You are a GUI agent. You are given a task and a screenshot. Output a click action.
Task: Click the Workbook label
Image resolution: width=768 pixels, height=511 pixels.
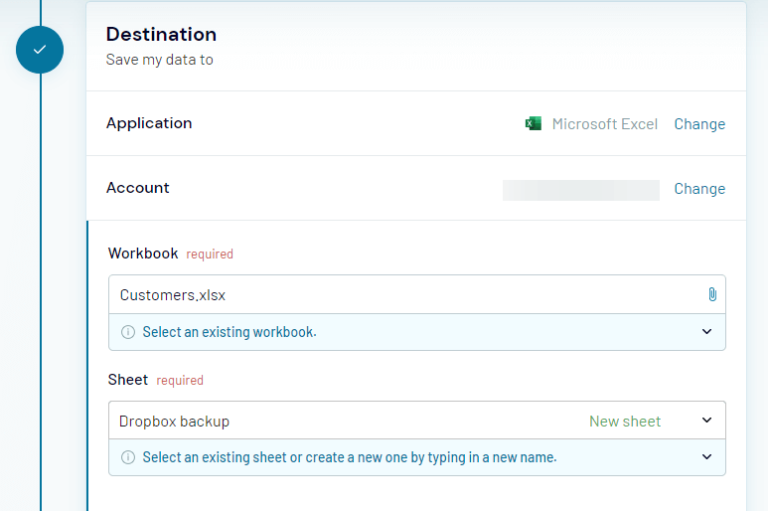click(143, 253)
